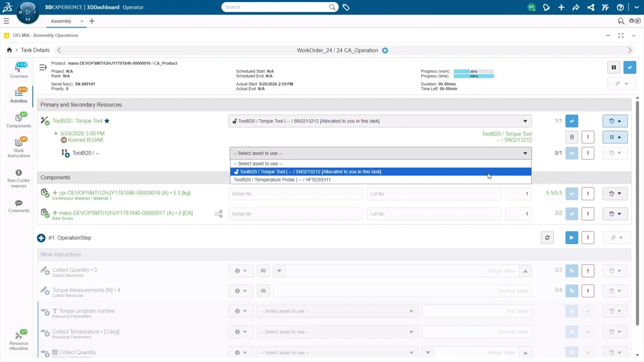Screen dimensions: 644x362
Task: Raise an issue on the OperationStep row
Action: (x=588, y=237)
